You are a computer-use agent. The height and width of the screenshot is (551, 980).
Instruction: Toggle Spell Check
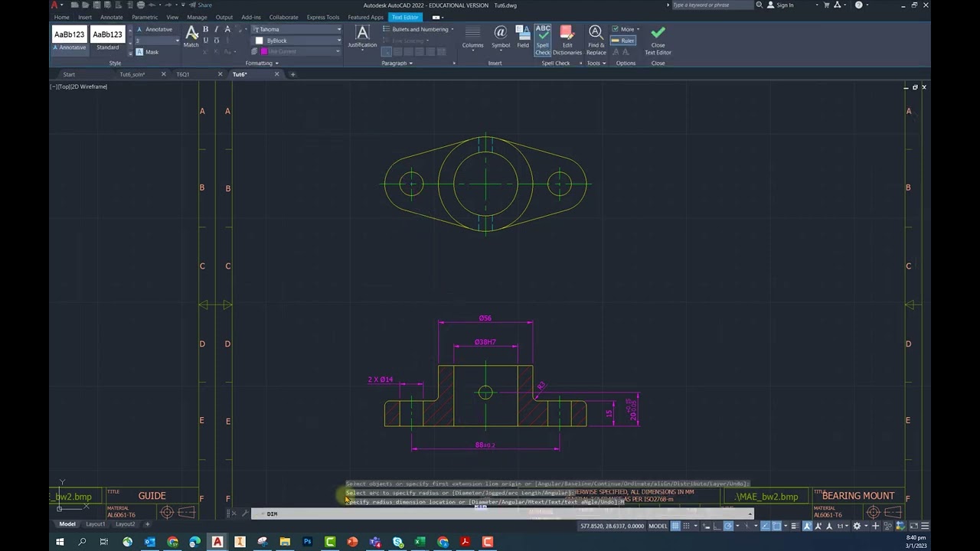coord(543,40)
